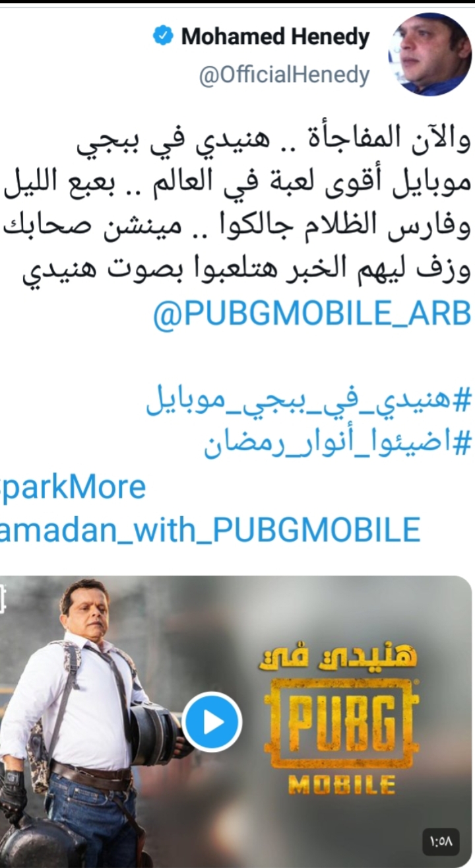The width and height of the screenshot is (475, 868).
Task: Play the PUBG Mobile video
Action: click(212, 723)
